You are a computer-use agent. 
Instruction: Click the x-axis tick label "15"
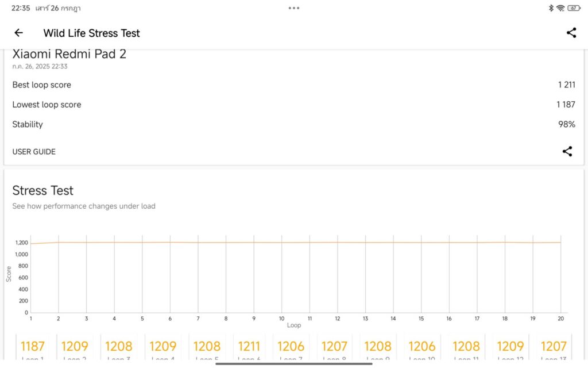(421, 319)
